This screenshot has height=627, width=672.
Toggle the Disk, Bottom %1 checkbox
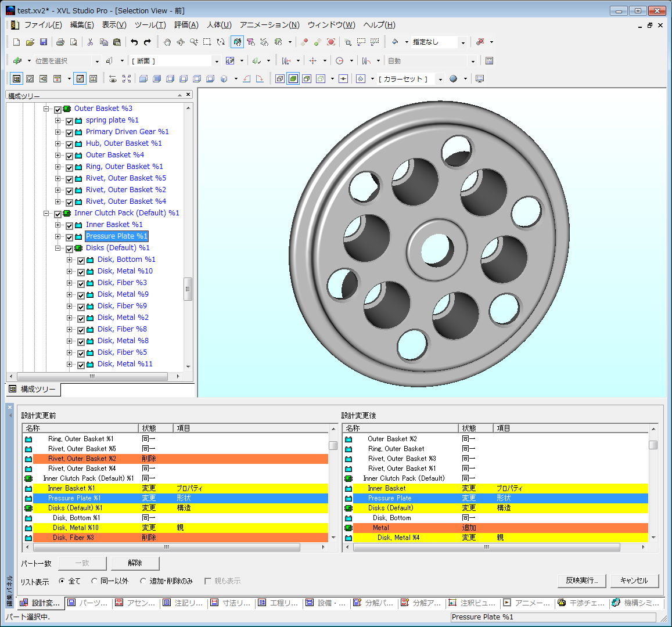pyautogui.click(x=81, y=260)
